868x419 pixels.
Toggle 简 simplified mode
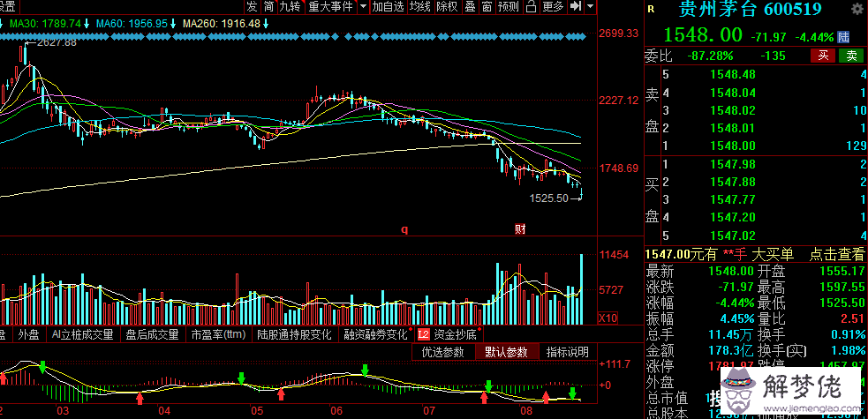coord(268,7)
